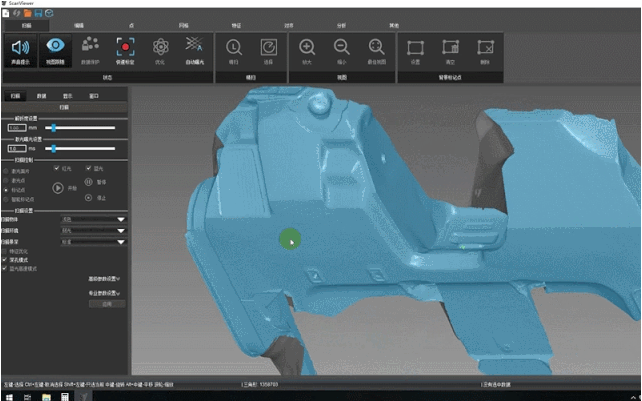The image size is (642, 401).
Task: Toggle the blue light checkbox
Action: click(x=89, y=168)
